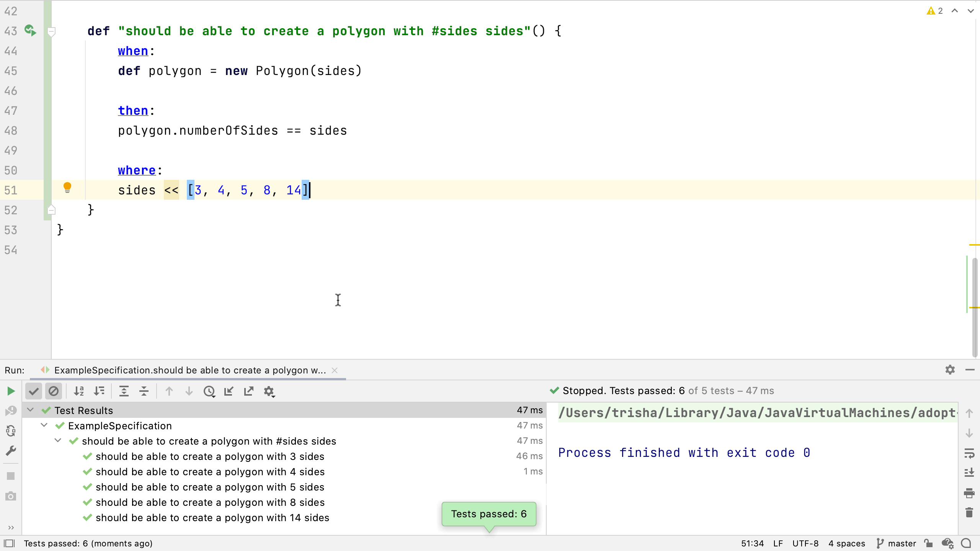The image size is (980, 551).
Task: Click the UTF-8 encoding in status bar
Action: click(805, 543)
